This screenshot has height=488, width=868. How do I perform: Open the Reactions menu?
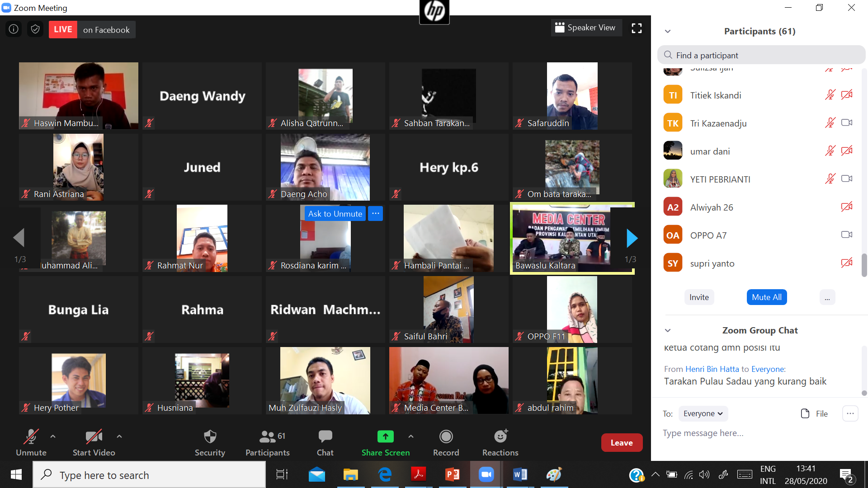point(500,442)
